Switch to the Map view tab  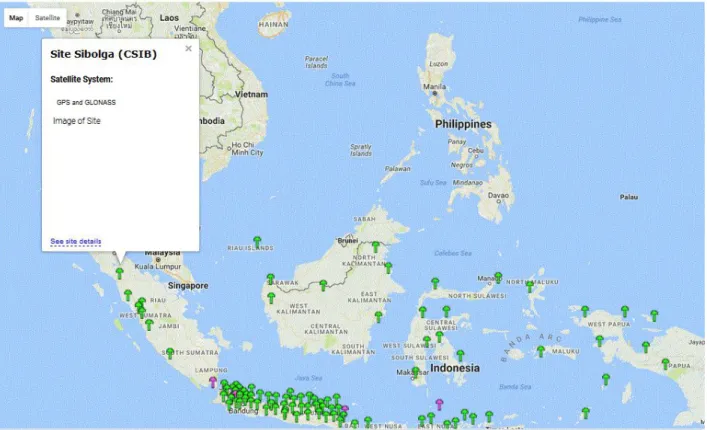(x=16, y=18)
